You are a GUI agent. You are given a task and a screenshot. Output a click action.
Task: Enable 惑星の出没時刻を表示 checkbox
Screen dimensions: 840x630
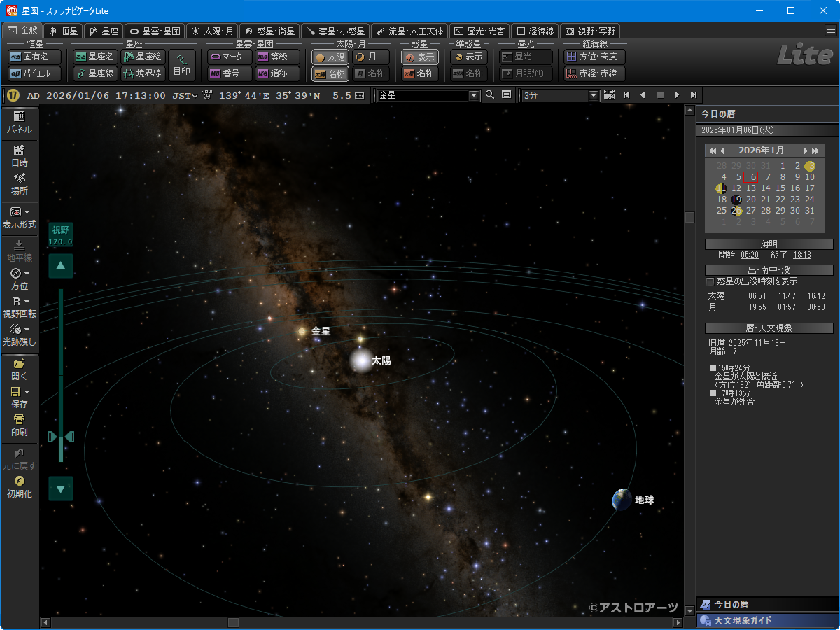710,281
